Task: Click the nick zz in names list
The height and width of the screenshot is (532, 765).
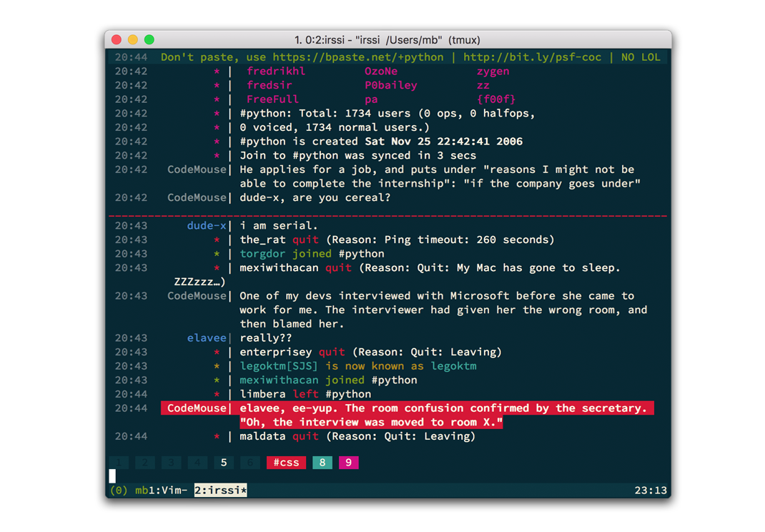Action: tap(483, 85)
